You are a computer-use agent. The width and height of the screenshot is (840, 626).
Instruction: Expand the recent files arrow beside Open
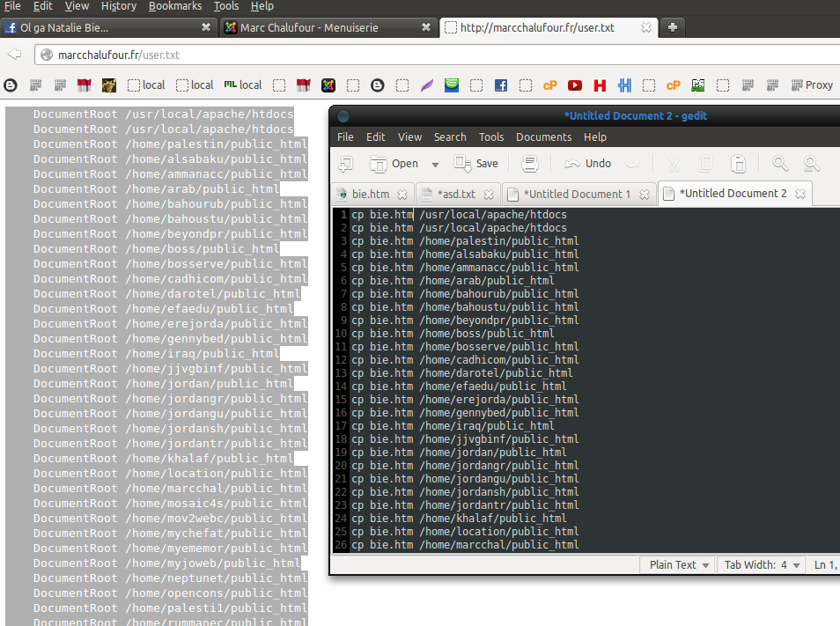(435, 165)
